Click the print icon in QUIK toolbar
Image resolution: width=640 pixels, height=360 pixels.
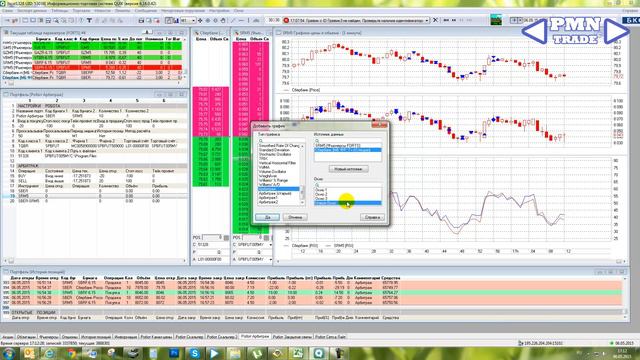click(141, 20)
